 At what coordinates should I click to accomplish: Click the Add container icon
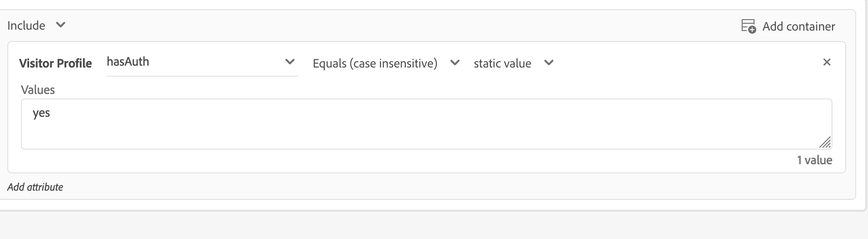click(x=748, y=26)
